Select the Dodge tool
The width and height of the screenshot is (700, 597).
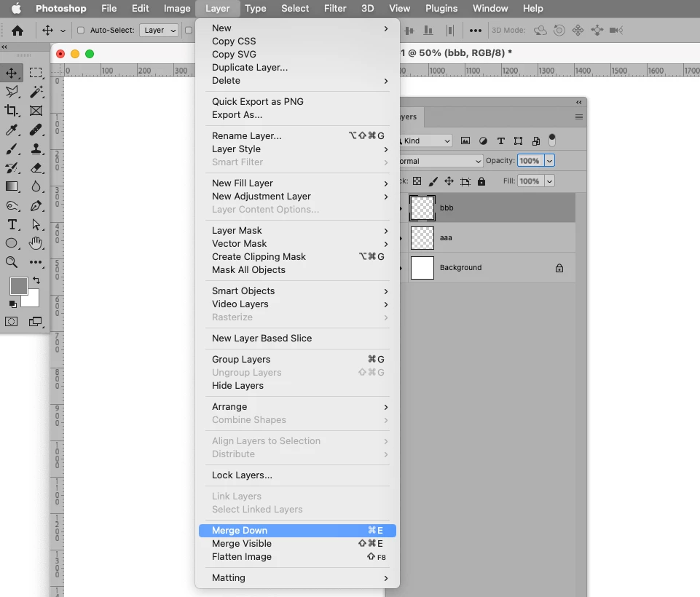[12, 206]
